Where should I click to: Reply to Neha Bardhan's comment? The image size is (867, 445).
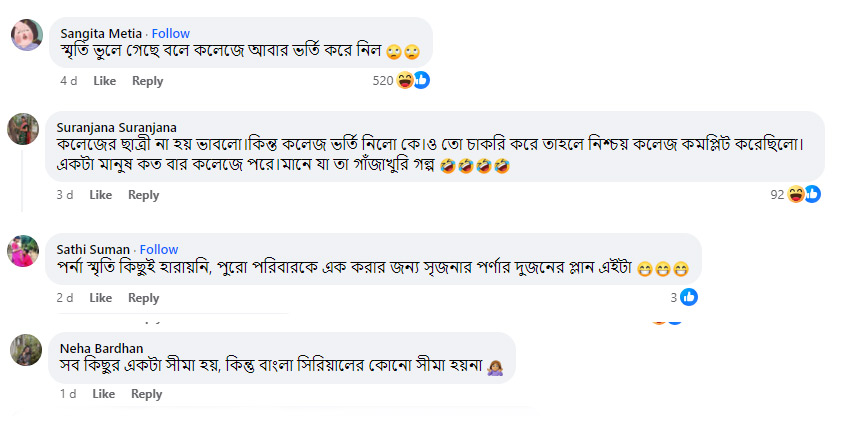click(x=146, y=394)
